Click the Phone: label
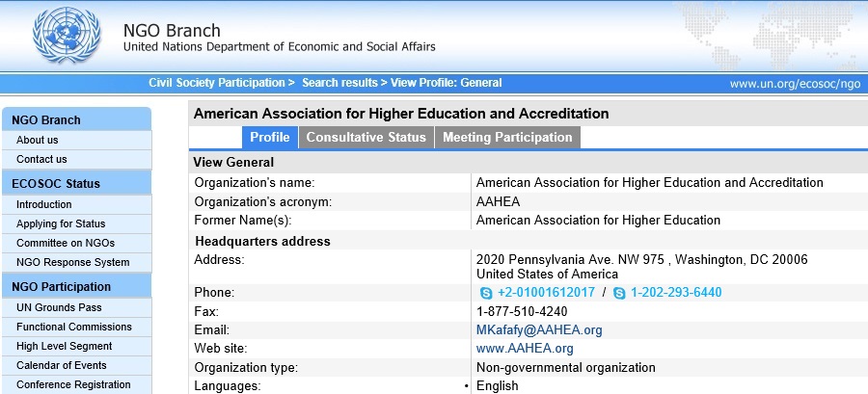This screenshot has width=868, height=394. pos(215,292)
